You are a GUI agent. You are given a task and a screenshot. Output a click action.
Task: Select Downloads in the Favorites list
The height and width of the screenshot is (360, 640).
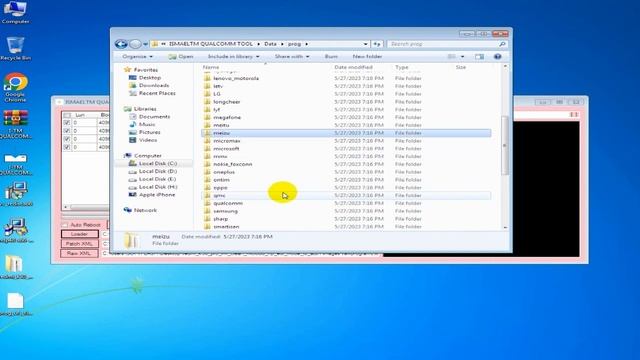point(154,85)
